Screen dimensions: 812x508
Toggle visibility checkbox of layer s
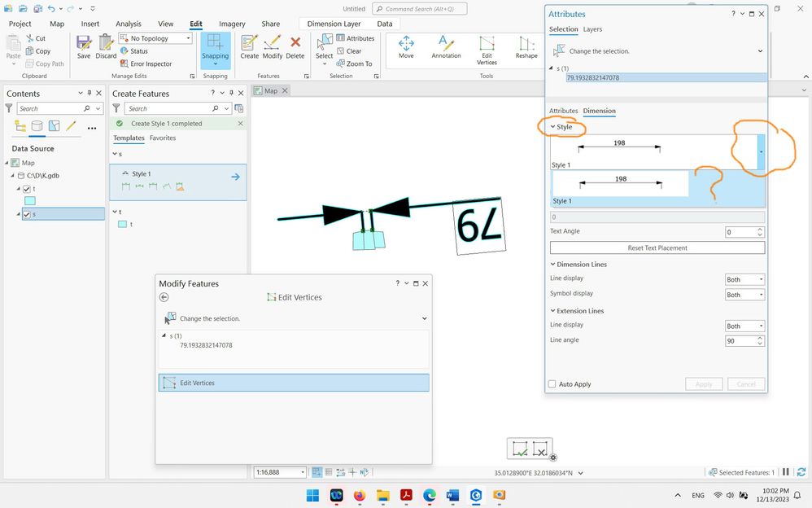click(27, 214)
